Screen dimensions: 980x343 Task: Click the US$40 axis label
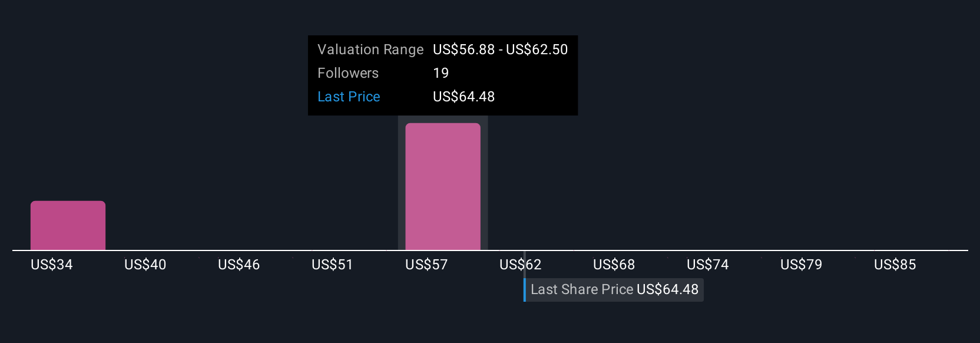pyautogui.click(x=145, y=265)
